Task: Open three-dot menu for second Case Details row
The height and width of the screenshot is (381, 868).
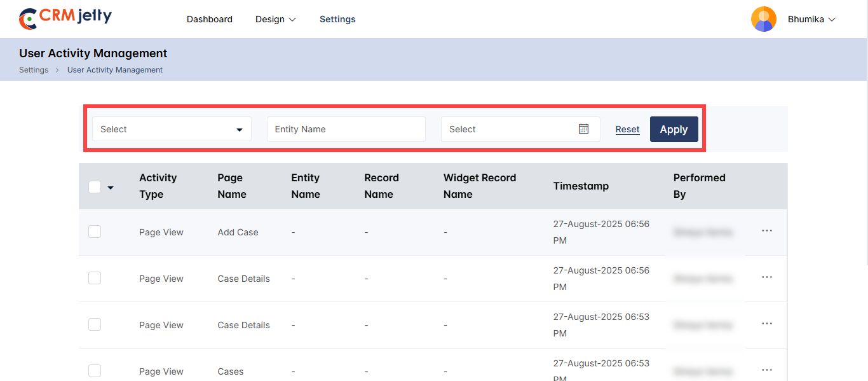Action: (x=766, y=324)
